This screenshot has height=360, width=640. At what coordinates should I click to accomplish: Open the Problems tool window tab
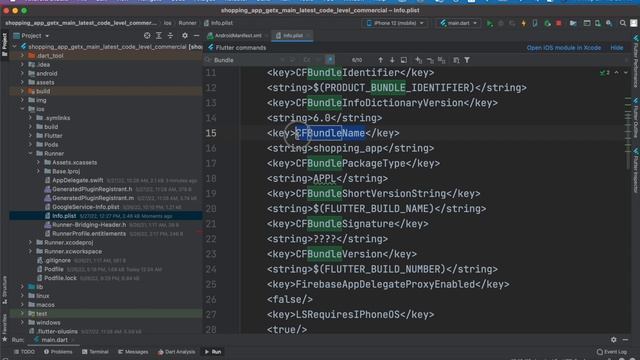point(58,351)
